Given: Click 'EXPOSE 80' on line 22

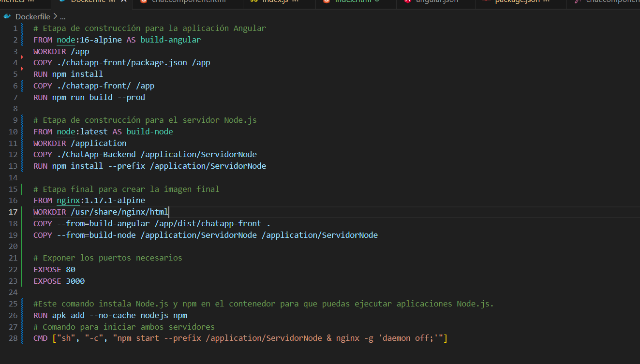Looking at the screenshot, I should coord(54,270).
